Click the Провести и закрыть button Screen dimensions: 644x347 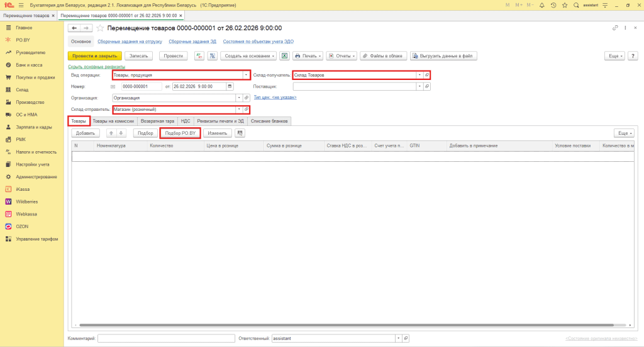94,55
